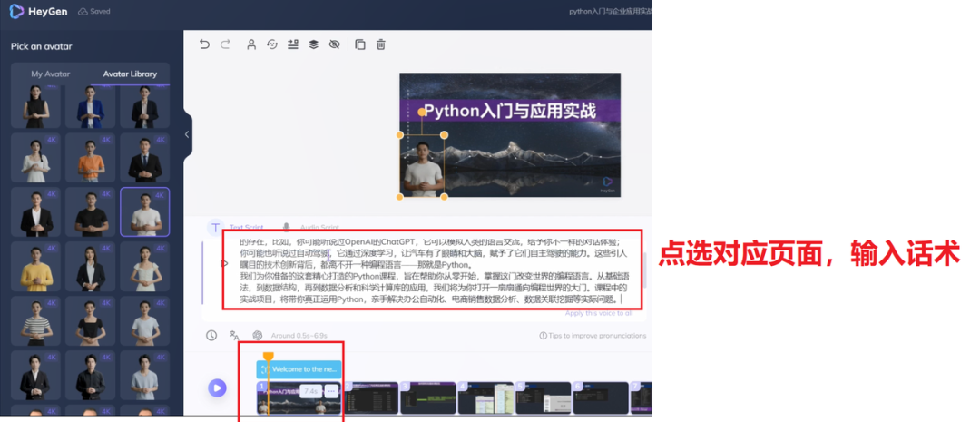Select the Text Script tab
The width and height of the screenshot is (980, 422).
247,228
